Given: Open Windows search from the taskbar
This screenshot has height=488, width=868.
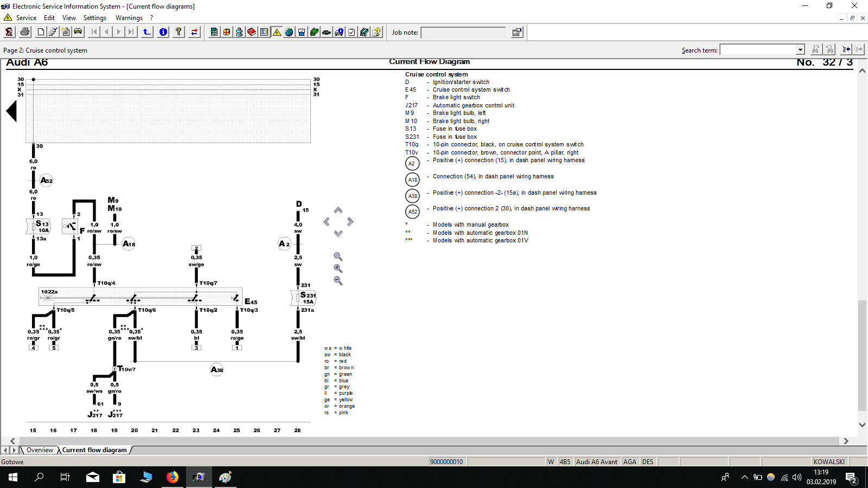Looking at the screenshot, I should click(39, 477).
